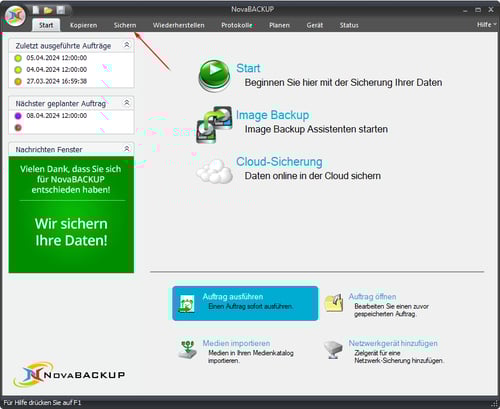
Task: Click purple dot beside 08.04.2024 12:00:00
Action: (x=18, y=116)
